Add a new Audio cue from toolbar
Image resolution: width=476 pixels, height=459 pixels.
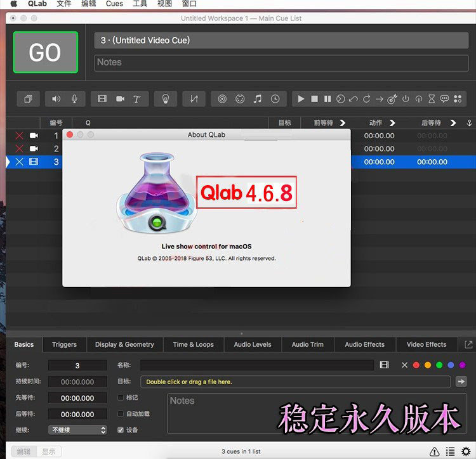[x=56, y=99]
